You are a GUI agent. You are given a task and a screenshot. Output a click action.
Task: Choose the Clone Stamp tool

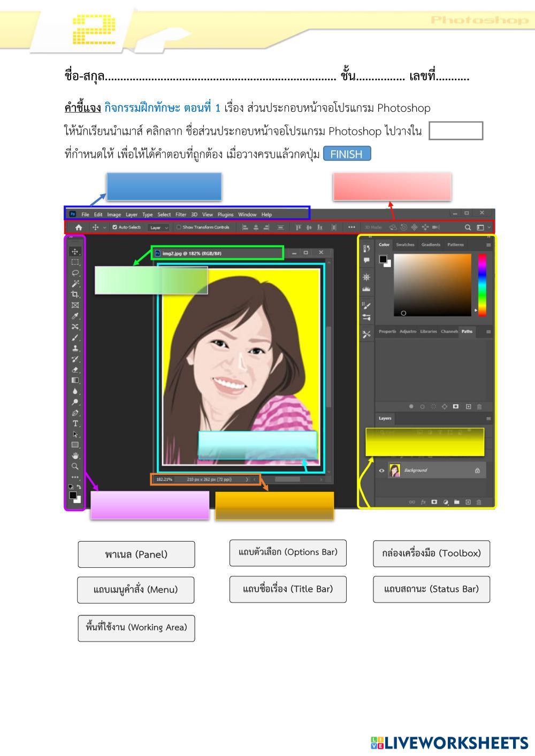click(x=75, y=348)
